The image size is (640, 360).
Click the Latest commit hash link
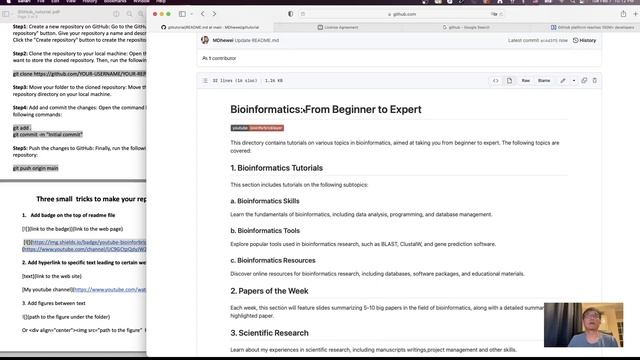[x=549, y=40]
